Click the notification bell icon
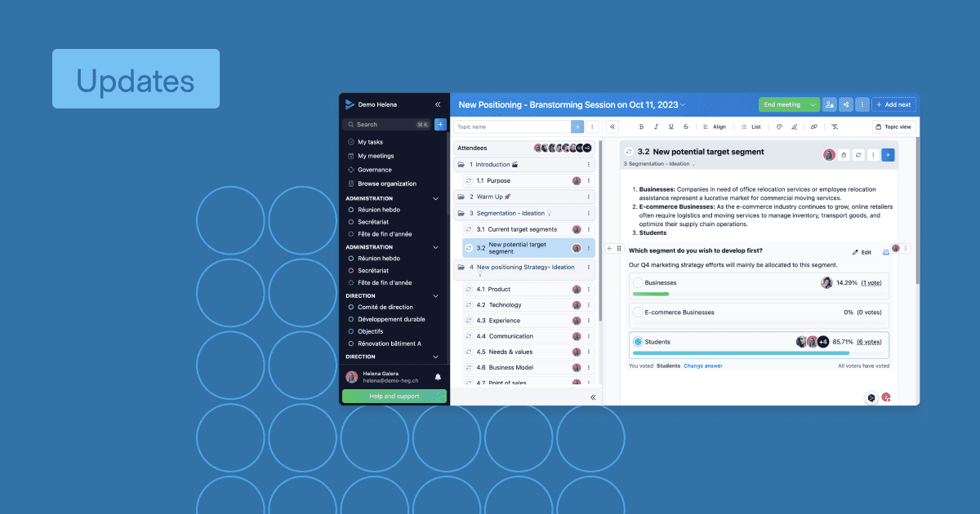 coord(438,377)
